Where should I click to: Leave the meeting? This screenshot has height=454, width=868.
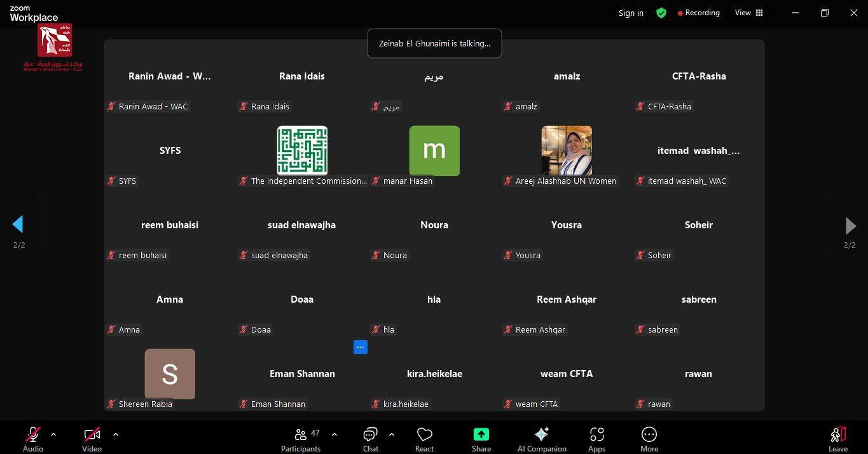click(838, 439)
